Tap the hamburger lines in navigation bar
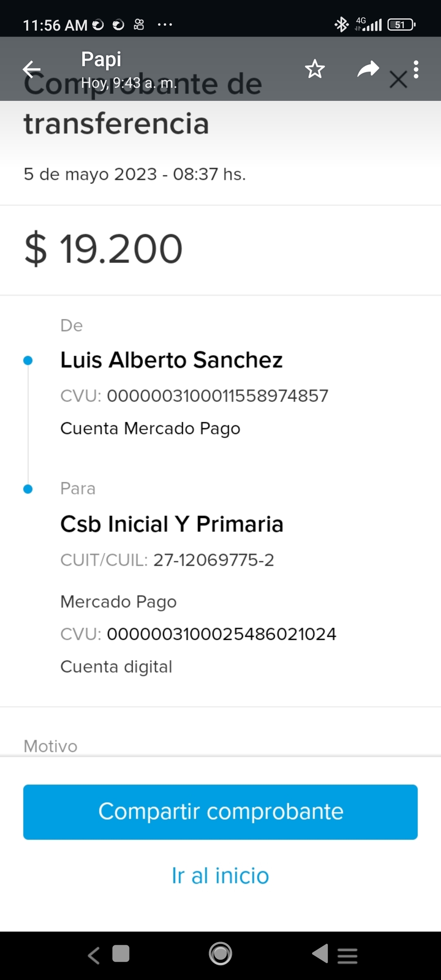 [347, 955]
